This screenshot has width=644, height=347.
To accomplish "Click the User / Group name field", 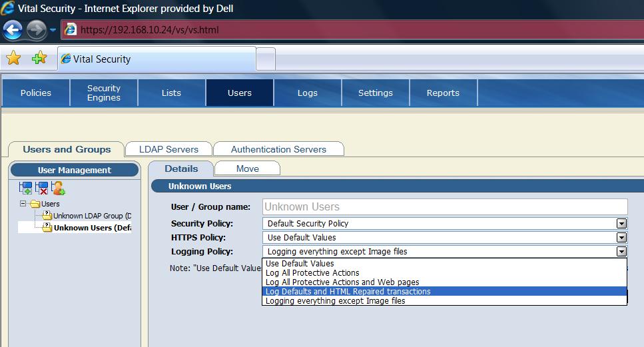I will coord(444,207).
